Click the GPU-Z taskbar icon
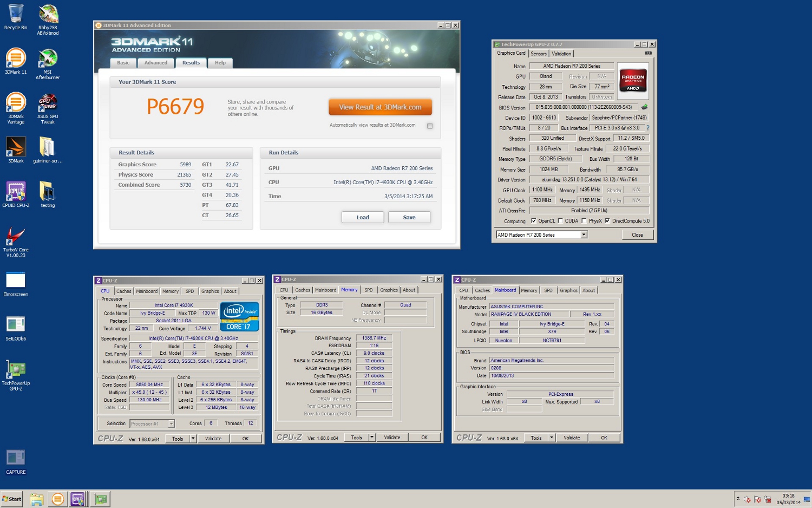The image size is (812, 508). [100, 499]
